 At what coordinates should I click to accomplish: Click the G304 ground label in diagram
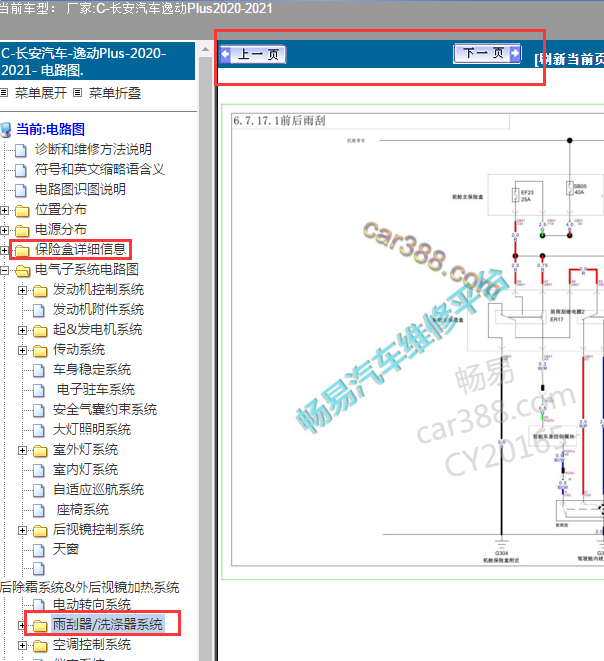coord(501,553)
